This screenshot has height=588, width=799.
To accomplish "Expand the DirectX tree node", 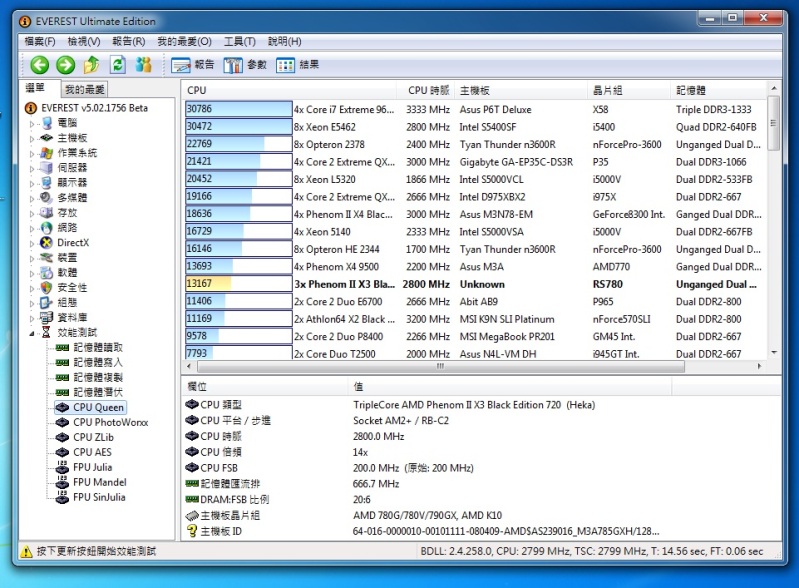I will 32,244.
